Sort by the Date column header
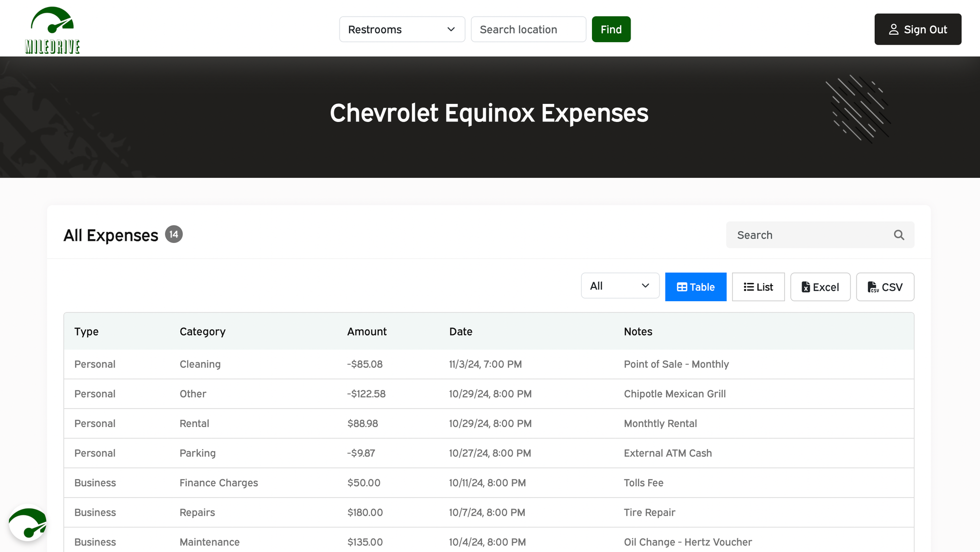Viewport: 980px width, 552px height. (x=461, y=332)
